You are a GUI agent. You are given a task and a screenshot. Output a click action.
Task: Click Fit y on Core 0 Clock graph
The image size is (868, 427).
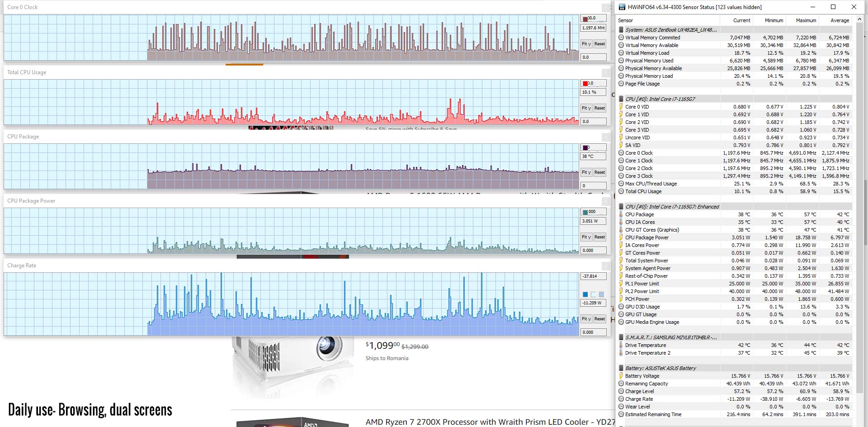coord(586,44)
